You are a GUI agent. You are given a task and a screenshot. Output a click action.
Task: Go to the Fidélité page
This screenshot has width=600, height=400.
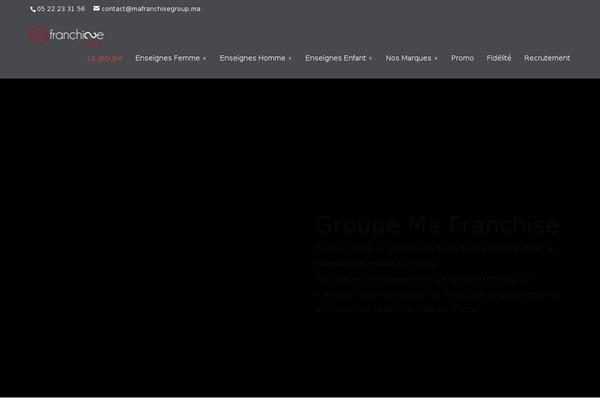[x=499, y=58]
